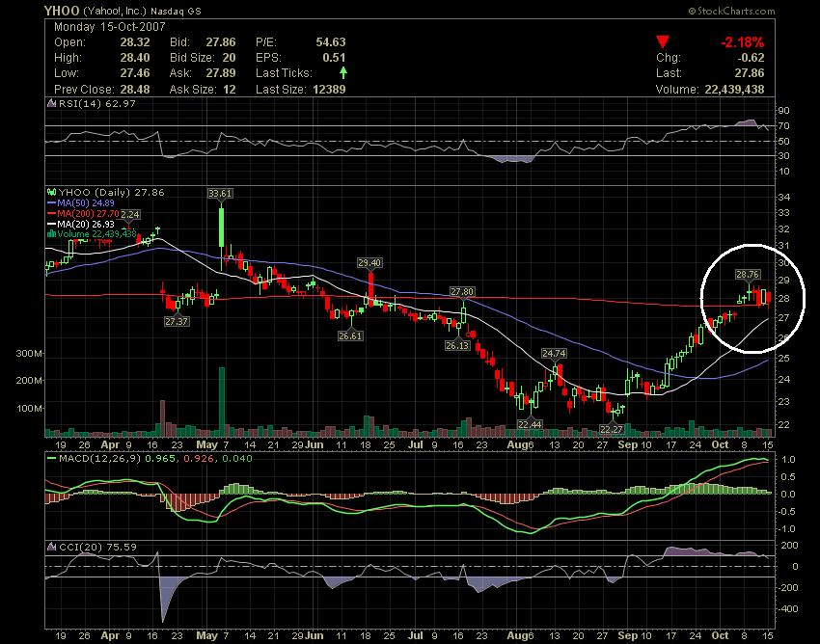The width and height of the screenshot is (820, 644).
Task: Click the EPS value 0.51
Action: click(334, 58)
